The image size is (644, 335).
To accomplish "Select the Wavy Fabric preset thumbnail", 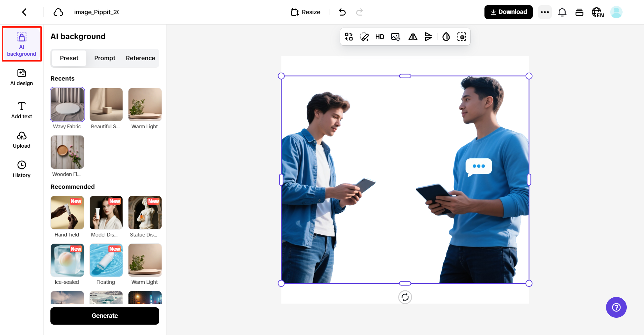I will coord(67,104).
